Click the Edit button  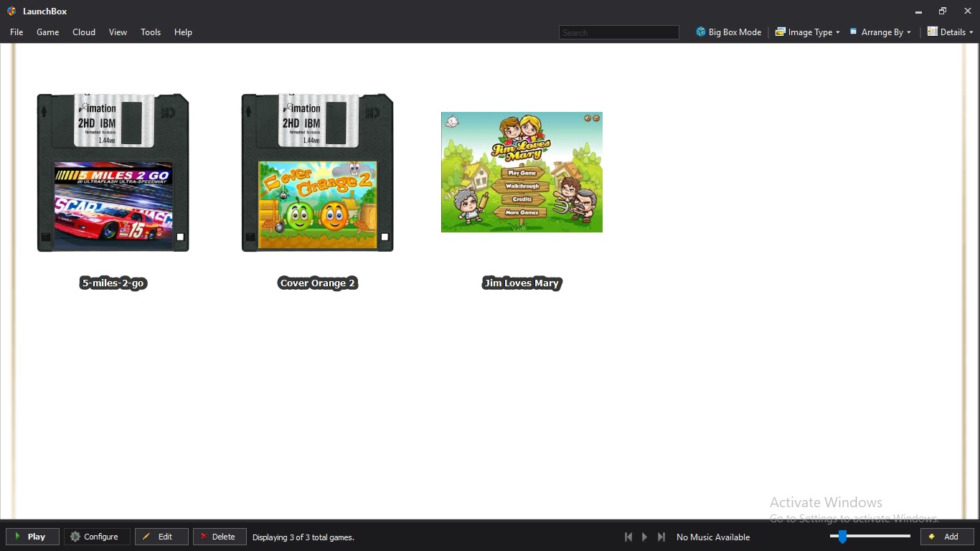pyautogui.click(x=161, y=537)
